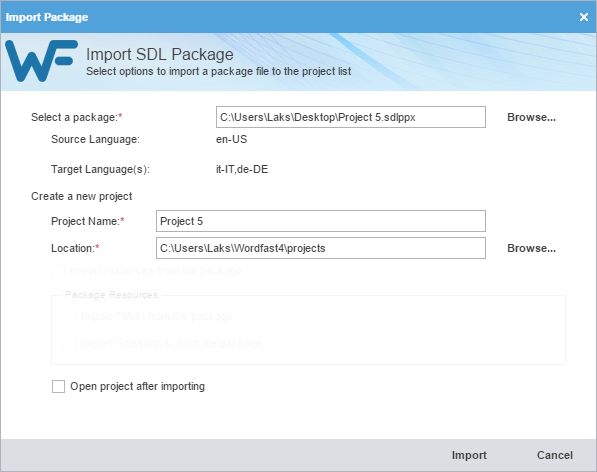This screenshot has height=472, width=597.
Task: Enable Open project after importing checkbox
Action: [58, 386]
